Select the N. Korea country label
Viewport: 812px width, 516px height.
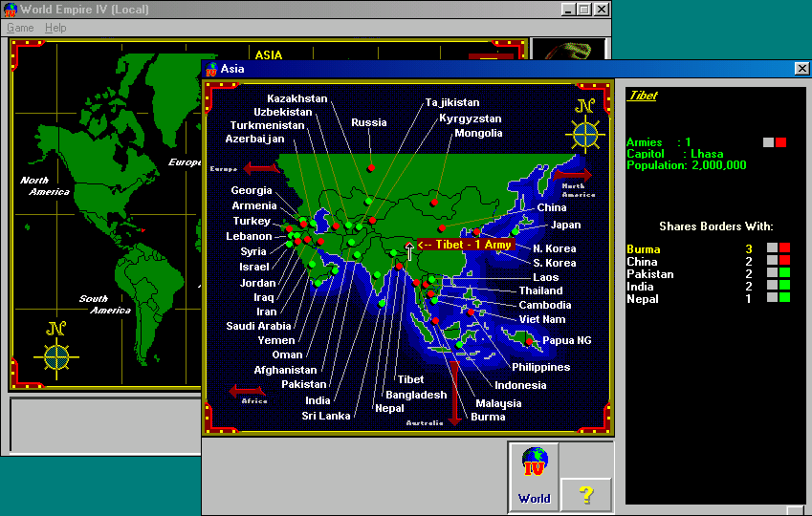(x=555, y=248)
